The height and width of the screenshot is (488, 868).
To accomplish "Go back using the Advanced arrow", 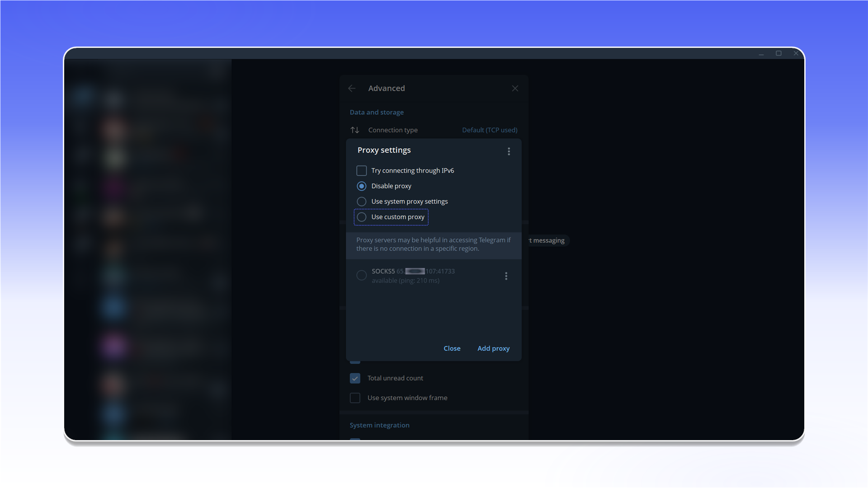I will pos(352,89).
